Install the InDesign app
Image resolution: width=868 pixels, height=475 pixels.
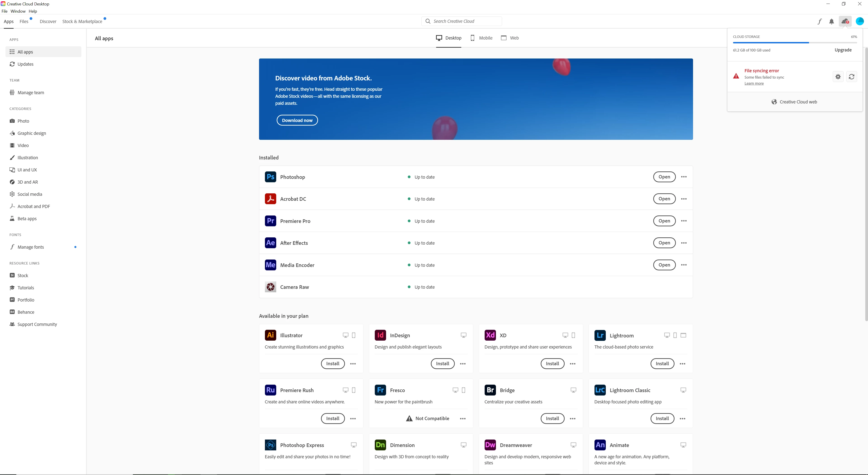[x=442, y=364]
